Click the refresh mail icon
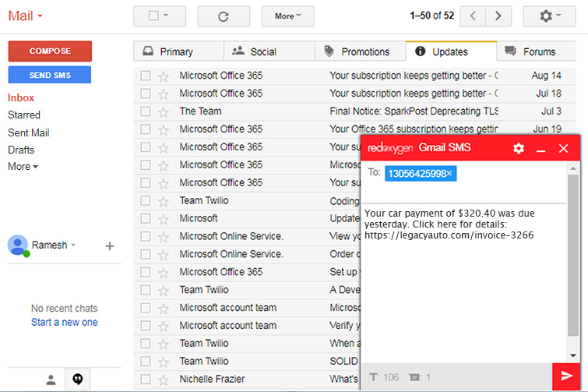This screenshot has height=392, width=588. point(224,16)
